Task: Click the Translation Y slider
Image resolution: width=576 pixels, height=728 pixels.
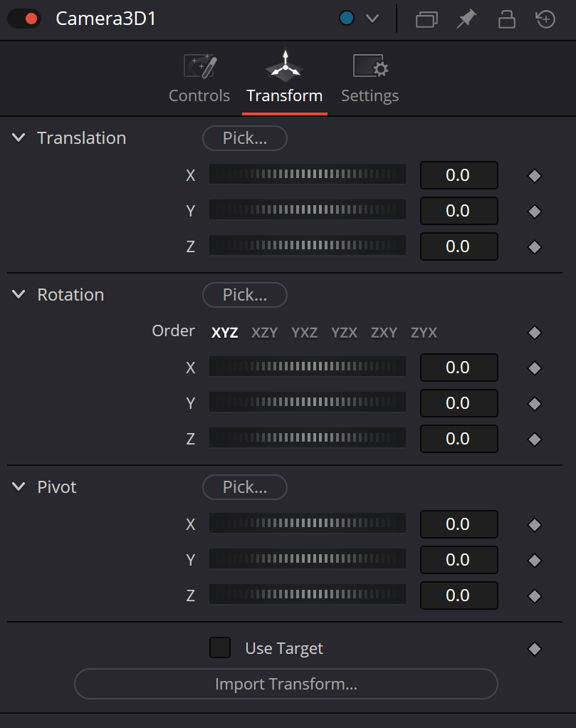Action: [308, 210]
